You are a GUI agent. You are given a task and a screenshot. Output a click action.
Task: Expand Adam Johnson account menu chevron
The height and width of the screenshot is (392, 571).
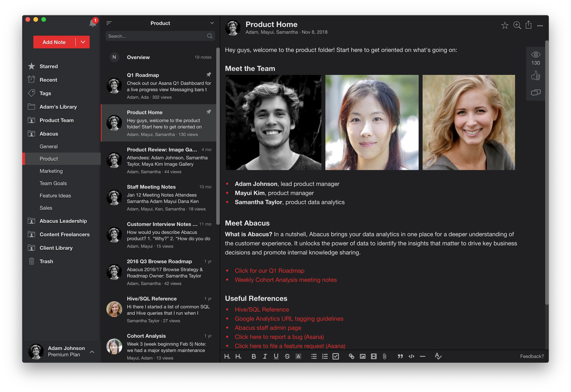point(92,352)
